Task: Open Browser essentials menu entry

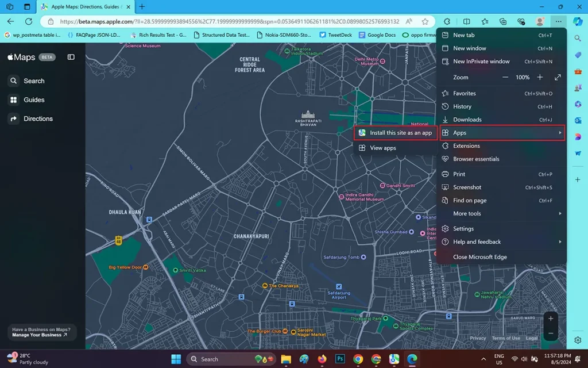Action: (x=502, y=159)
